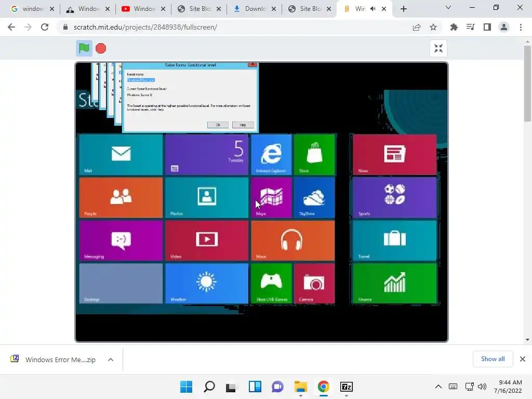
Task: Go back to the previous page
Action: coord(11,27)
